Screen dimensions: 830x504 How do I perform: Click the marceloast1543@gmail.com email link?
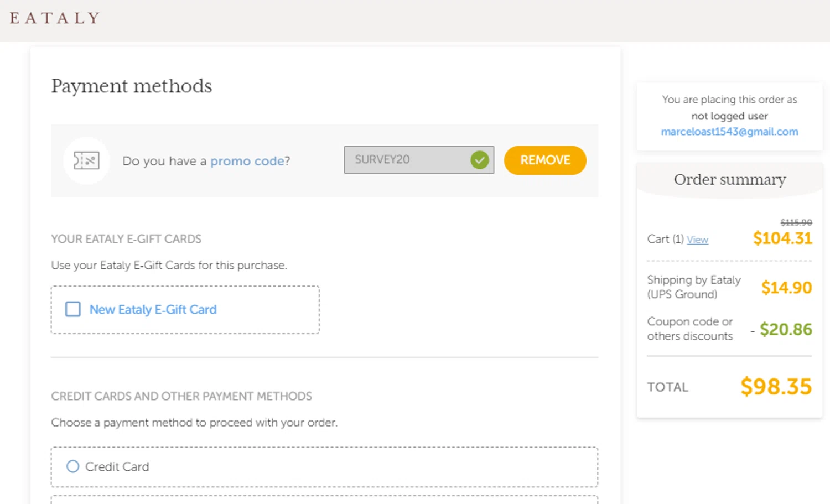729,132
